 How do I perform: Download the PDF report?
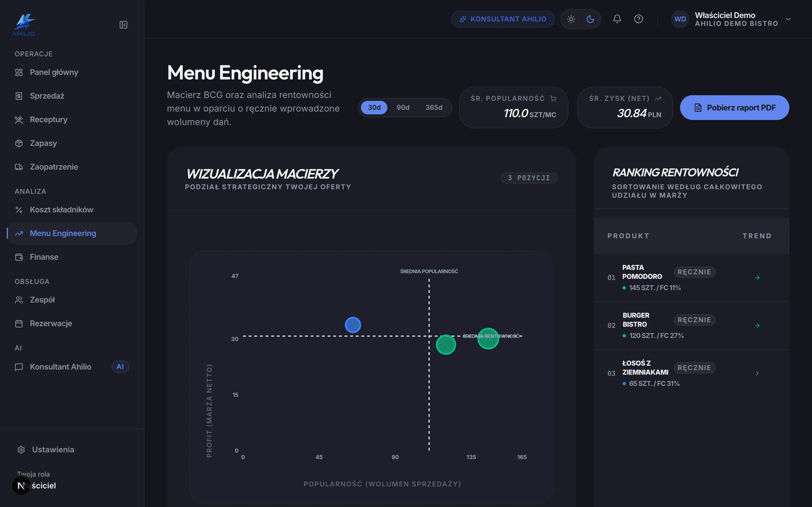735,108
